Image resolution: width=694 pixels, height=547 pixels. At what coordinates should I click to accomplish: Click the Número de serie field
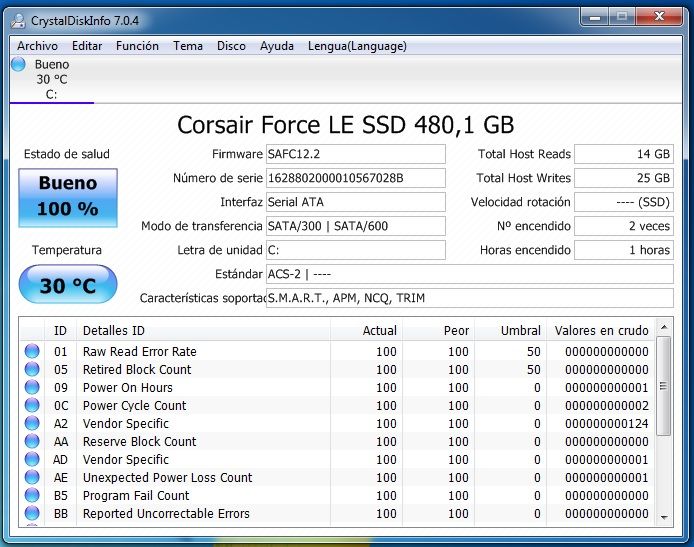(x=355, y=178)
